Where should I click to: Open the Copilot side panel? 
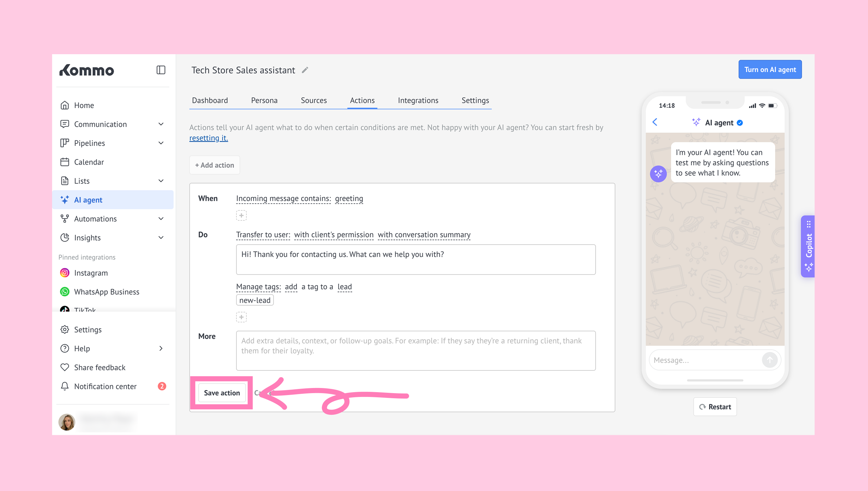tap(808, 246)
